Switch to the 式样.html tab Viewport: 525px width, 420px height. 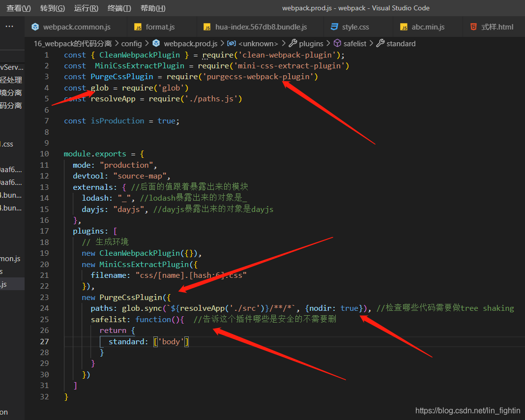coord(494,27)
